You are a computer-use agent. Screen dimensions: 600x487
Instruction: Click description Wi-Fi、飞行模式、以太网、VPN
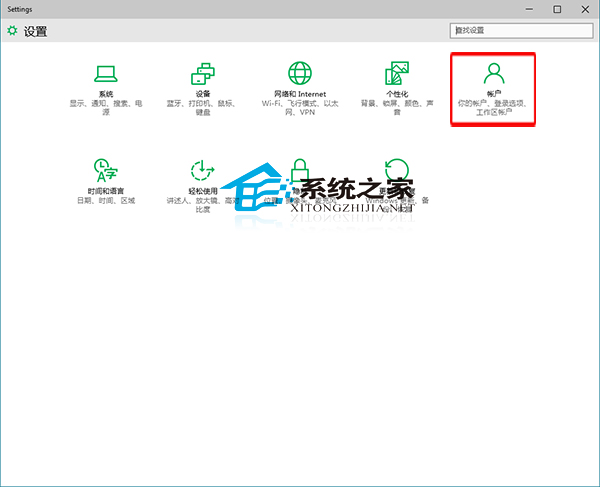pyautogui.click(x=300, y=108)
